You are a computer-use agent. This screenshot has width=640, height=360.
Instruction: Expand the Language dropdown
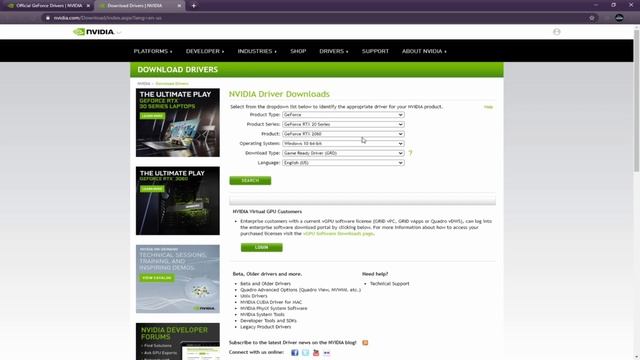(343, 163)
